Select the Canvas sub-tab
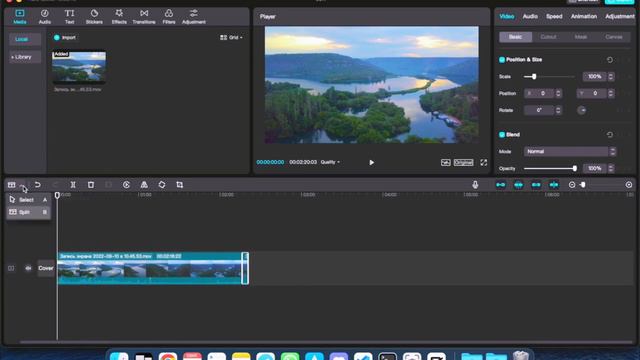The height and width of the screenshot is (360, 640). 613,37
